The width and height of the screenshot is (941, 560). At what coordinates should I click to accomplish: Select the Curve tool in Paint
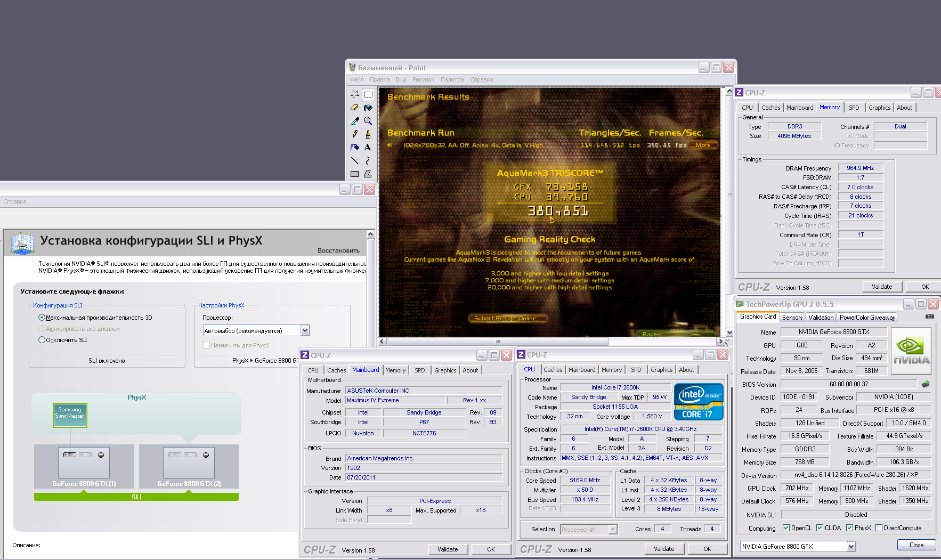368,160
